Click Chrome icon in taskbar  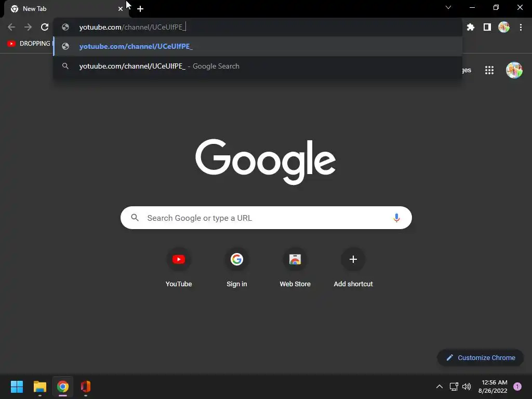coord(63,387)
